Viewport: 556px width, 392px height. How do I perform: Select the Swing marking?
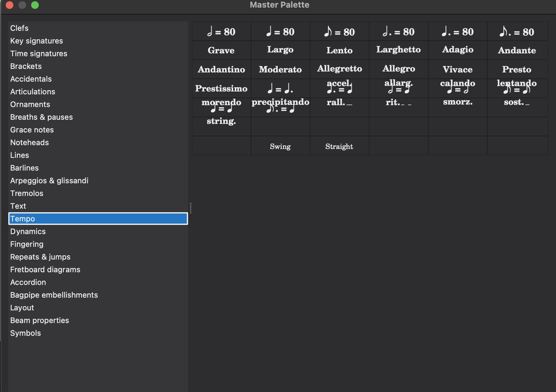[x=280, y=146]
